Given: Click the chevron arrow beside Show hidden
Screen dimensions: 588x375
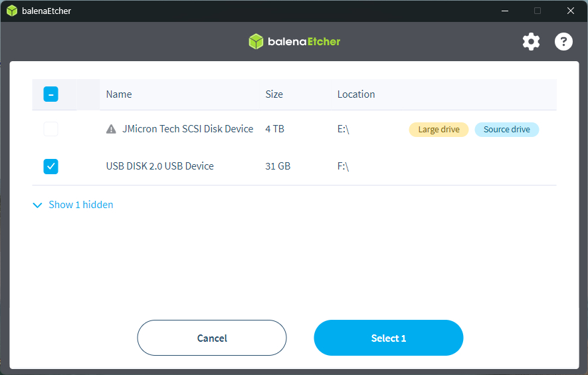Looking at the screenshot, I should pyautogui.click(x=37, y=205).
